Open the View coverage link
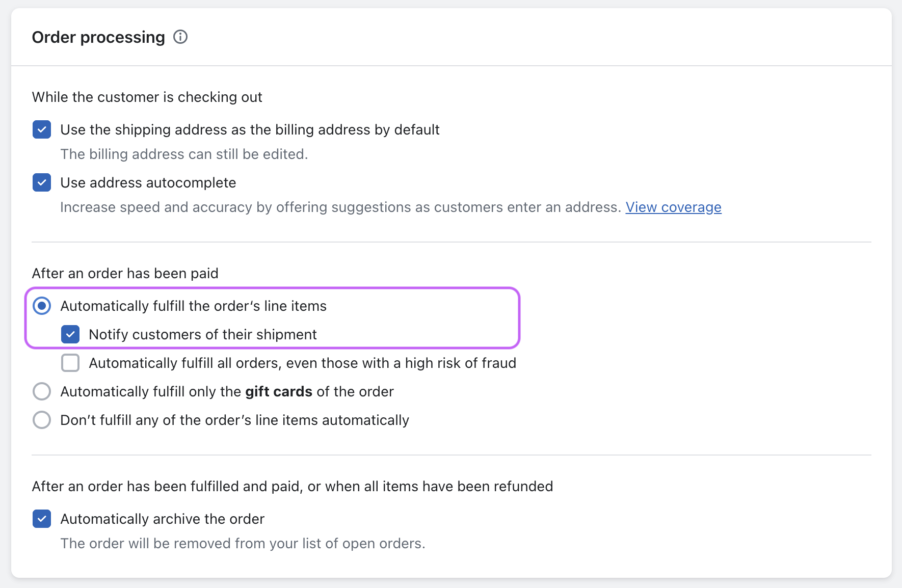Viewport: 902px width, 588px height. point(673,207)
